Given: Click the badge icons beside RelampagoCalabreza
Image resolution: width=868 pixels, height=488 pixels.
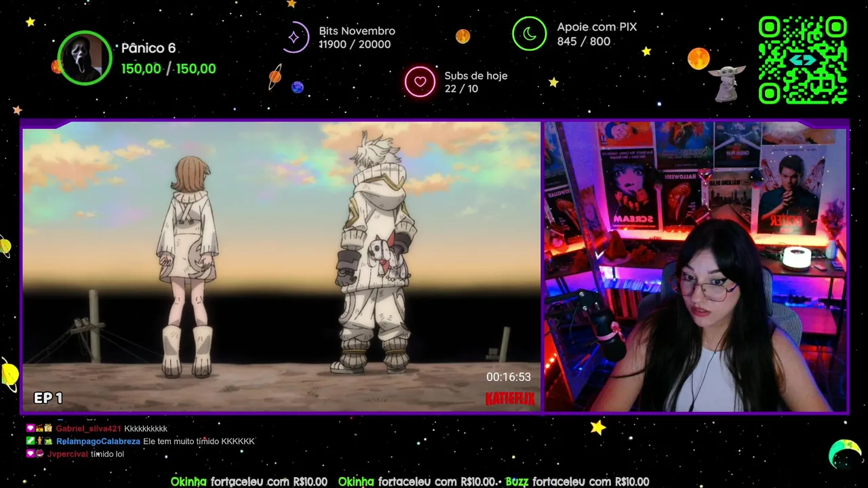Looking at the screenshot, I should (x=39, y=441).
